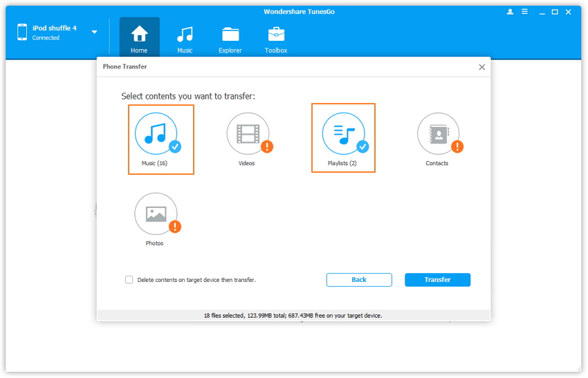Click the Videos film strip icon
Screen dimensions: 588x378
(247, 133)
